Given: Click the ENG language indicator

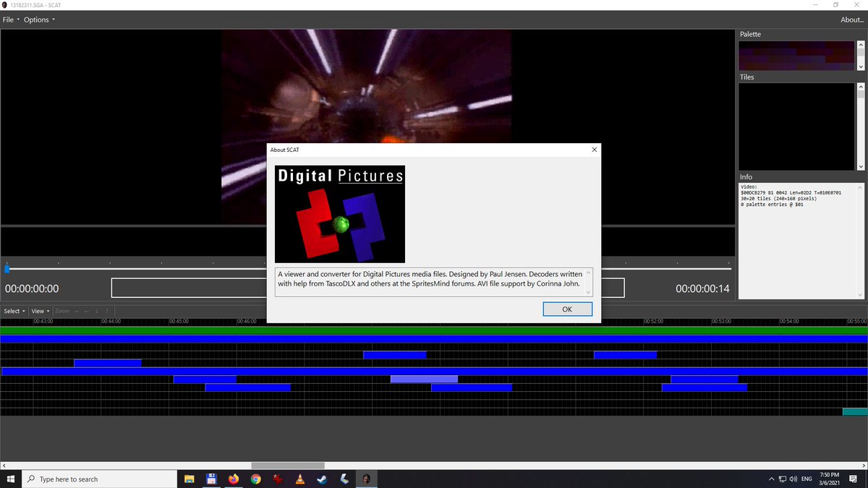Looking at the screenshot, I should (x=807, y=479).
